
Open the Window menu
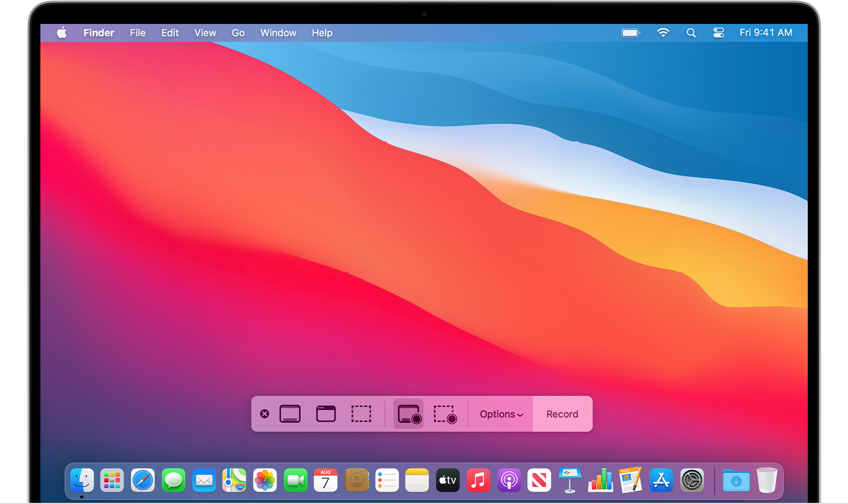tap(278, 33)
